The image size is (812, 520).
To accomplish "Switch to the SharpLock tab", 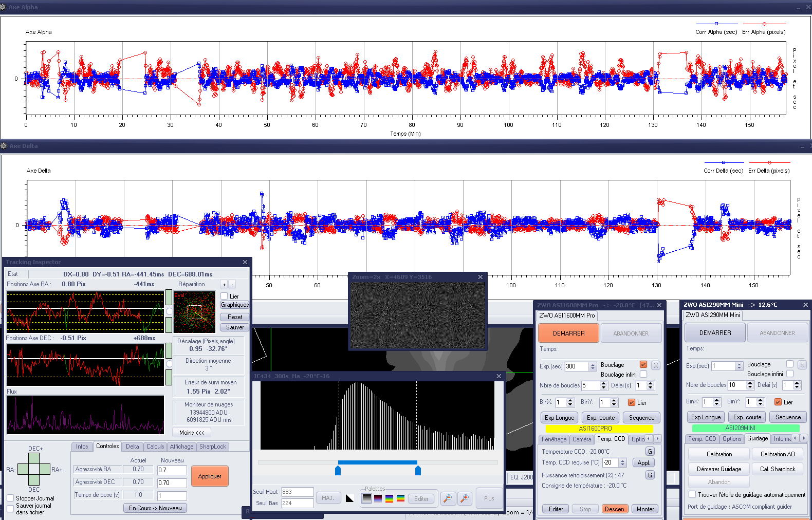I will [213, 447].
